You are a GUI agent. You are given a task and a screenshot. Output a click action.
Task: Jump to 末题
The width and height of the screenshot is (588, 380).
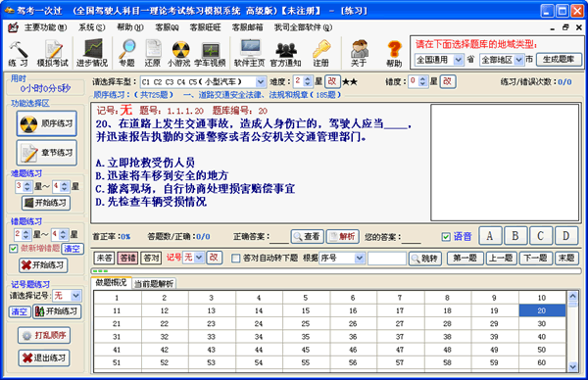click(566, 259)
